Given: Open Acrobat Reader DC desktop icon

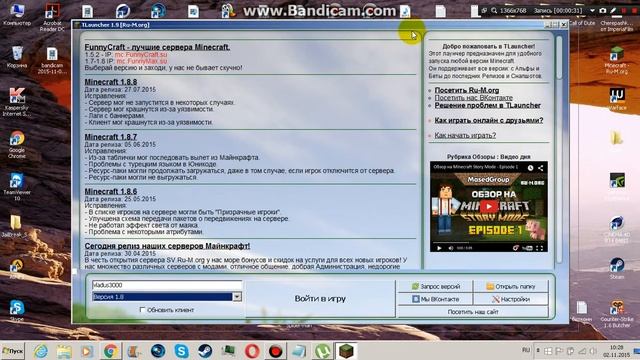Looking at the screenshot, I should point(52,17).
